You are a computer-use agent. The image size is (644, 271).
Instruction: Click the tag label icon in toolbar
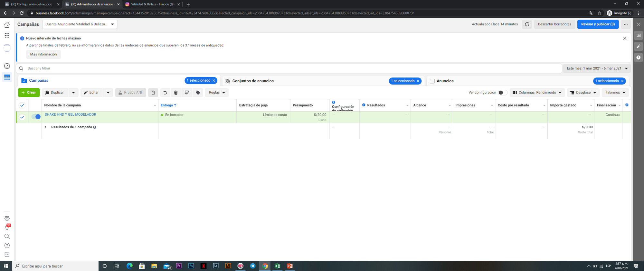click(x=198, y=93)
